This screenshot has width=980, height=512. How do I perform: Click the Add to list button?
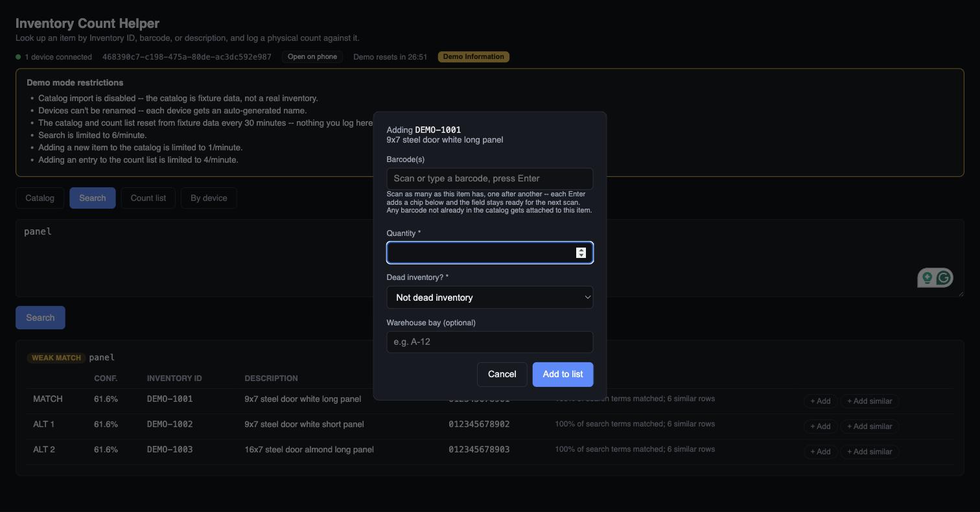coord(563,375)
